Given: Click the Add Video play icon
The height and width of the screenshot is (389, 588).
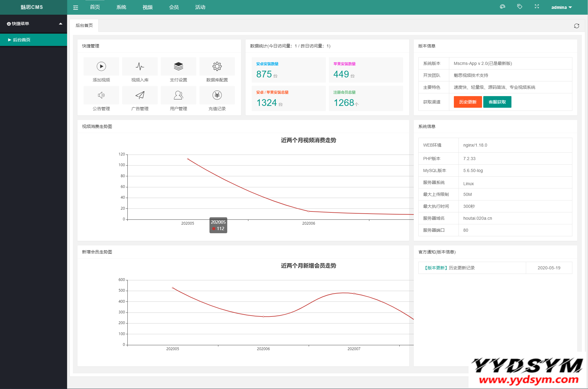Looking at the screenshot, I should point(101,66).
